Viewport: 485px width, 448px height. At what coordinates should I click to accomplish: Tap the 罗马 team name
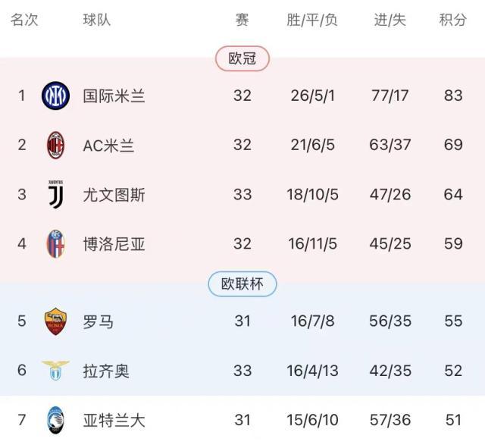click(x=99, y=321)
